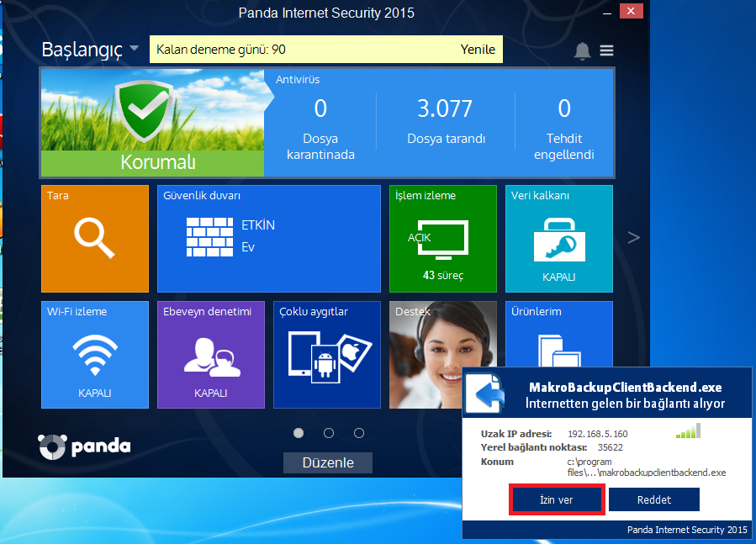Expand the Başlangıç dropdown
The height and width of the screenshot is (544, 756).
click(x=90, y=50)
